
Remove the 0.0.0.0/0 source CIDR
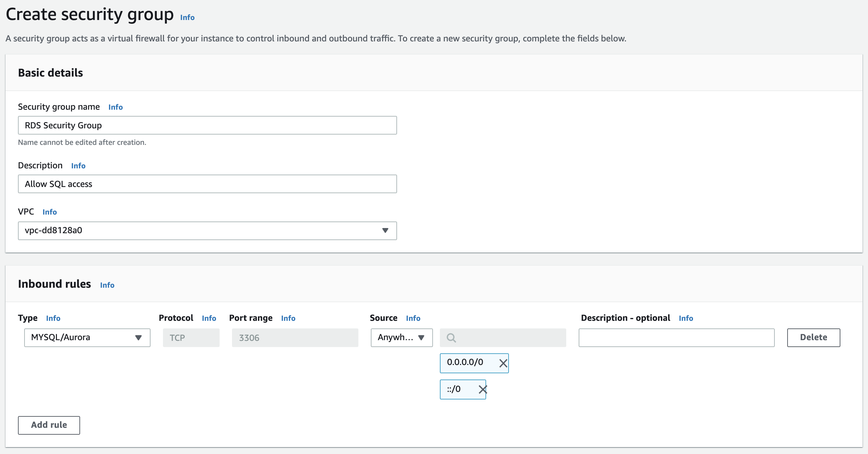coord(503,363)
